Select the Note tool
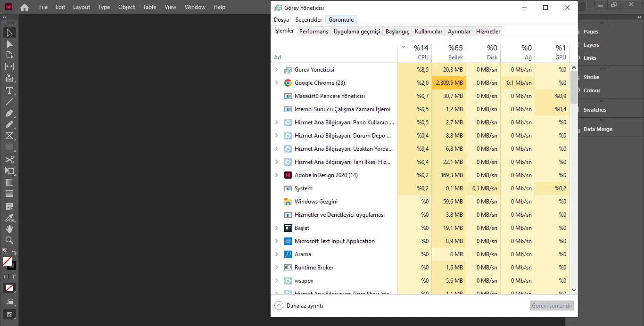Viewport: 644px width, 326px height. click(9, 206)
